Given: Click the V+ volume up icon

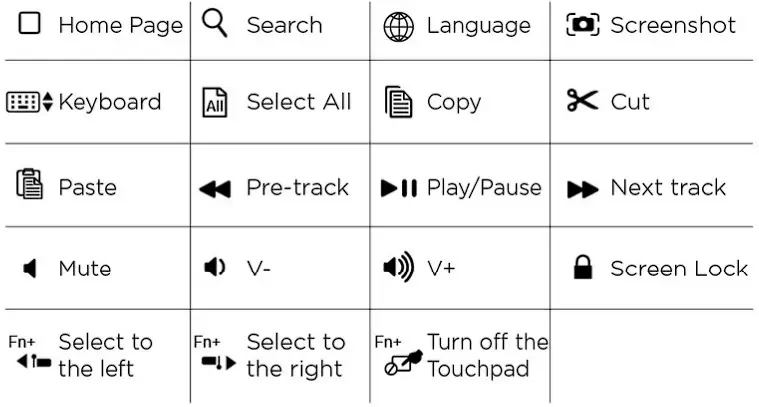Looking at the screenshot, I should (x=398, y=267).
